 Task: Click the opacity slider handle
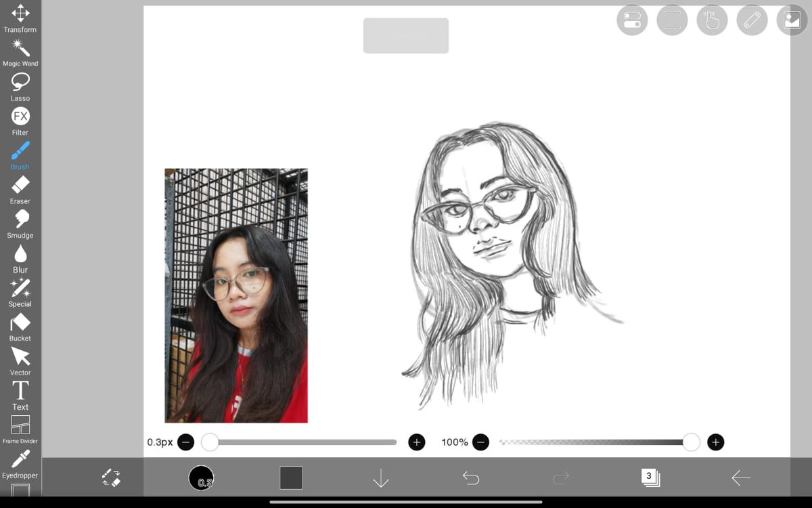coord(691,442)
